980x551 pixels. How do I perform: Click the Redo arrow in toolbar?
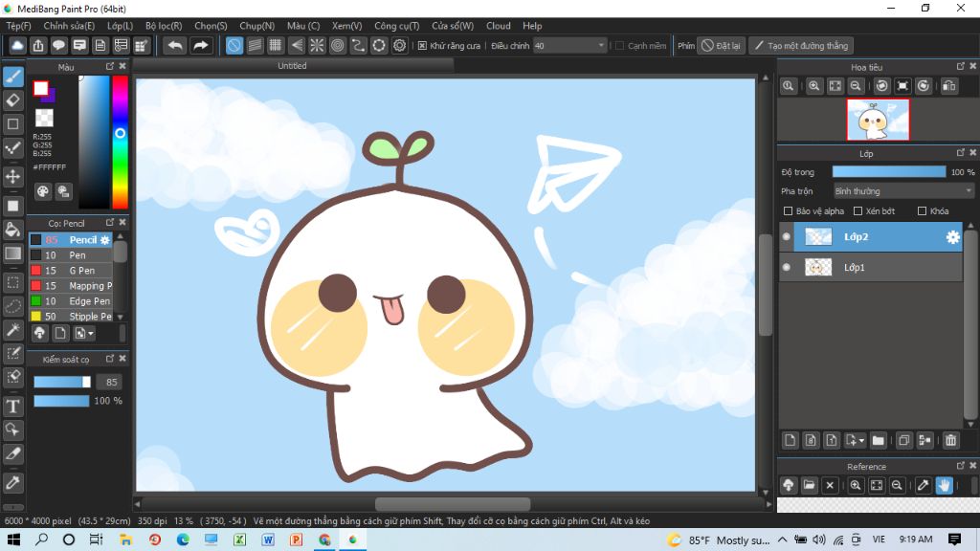tap(201, 46)
